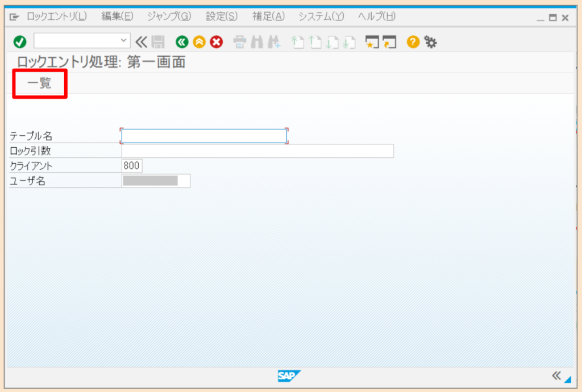Click the yellow Exit up-arrow icon
582x392 pixels.
[x=199, y=42]
